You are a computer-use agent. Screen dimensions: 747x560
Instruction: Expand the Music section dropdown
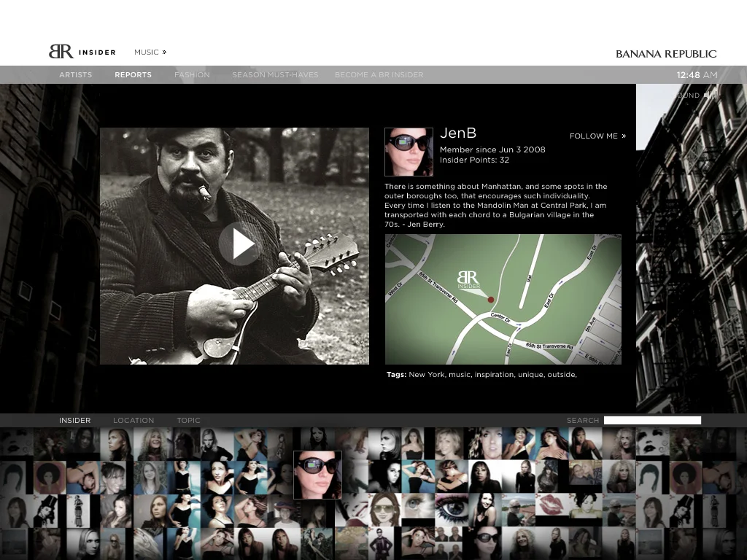point(150,52)
